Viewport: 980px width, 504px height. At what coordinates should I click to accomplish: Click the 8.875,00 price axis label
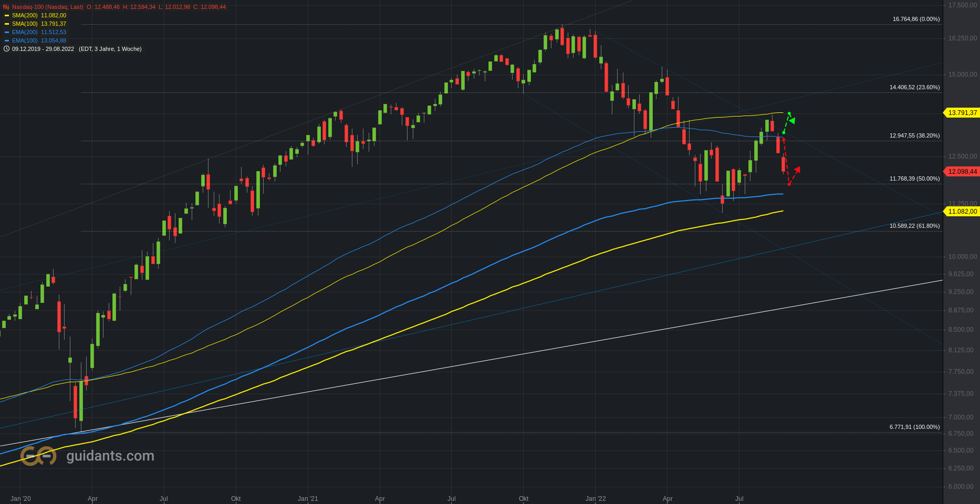961,310
